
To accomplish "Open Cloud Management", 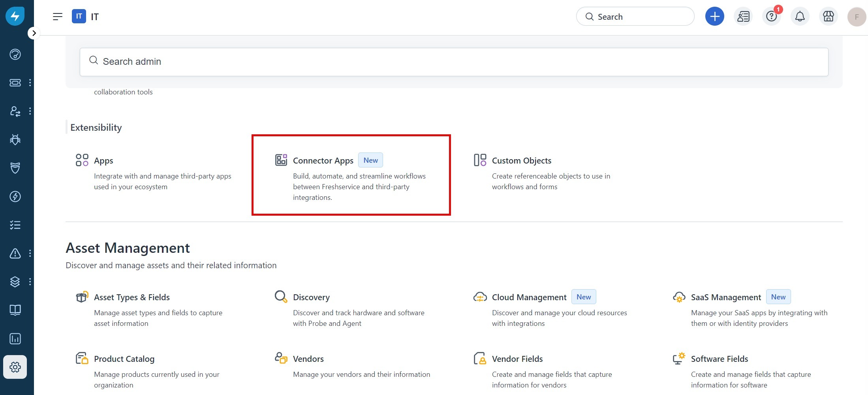I will point(529,297).
